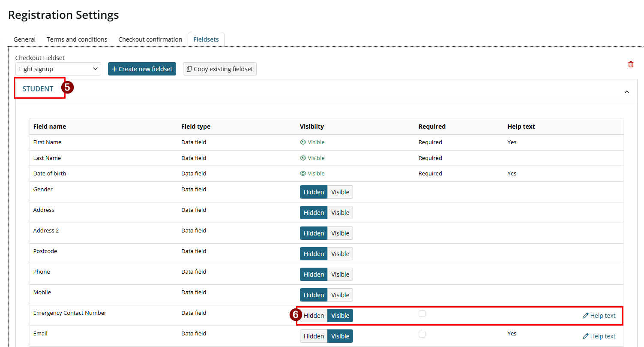Open the Checkout Fieldset dropdown
This screenshot has height=347, width=644.
click(x=58, y=69)
